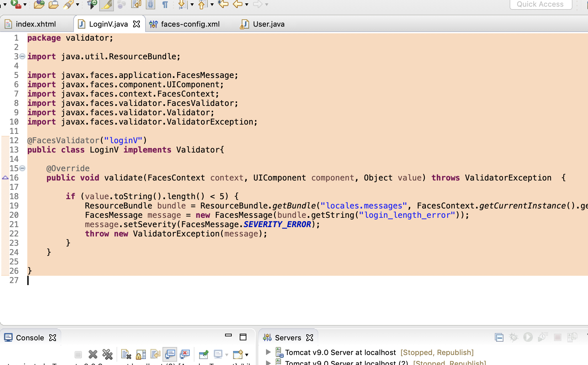Click Start the server play icon
588x365 pixels.
(x=528, y=337)
